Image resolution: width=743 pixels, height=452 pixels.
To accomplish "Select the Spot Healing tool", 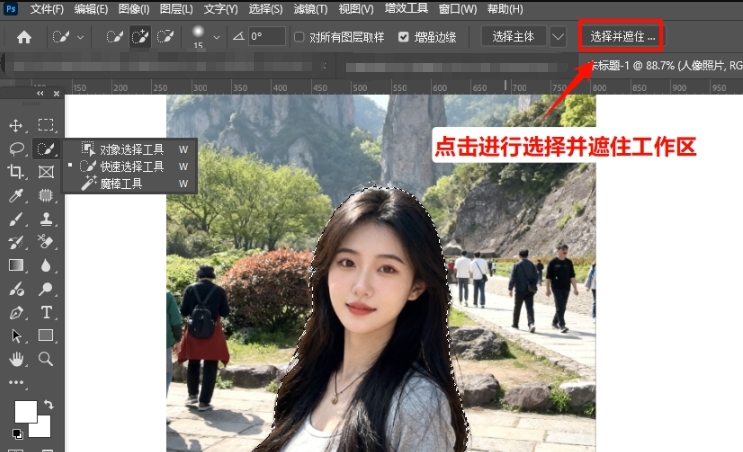I will 45,195.
